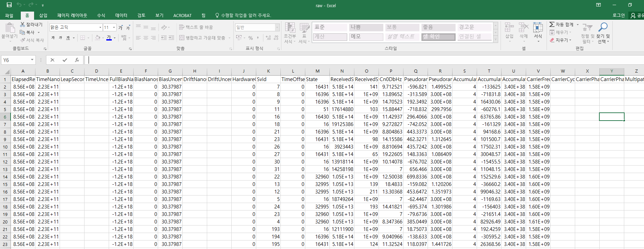644x249 pixels.
Task: Toggle Wrap Text (텍스트 줄 바꿈)
Action: pos(196,27)
